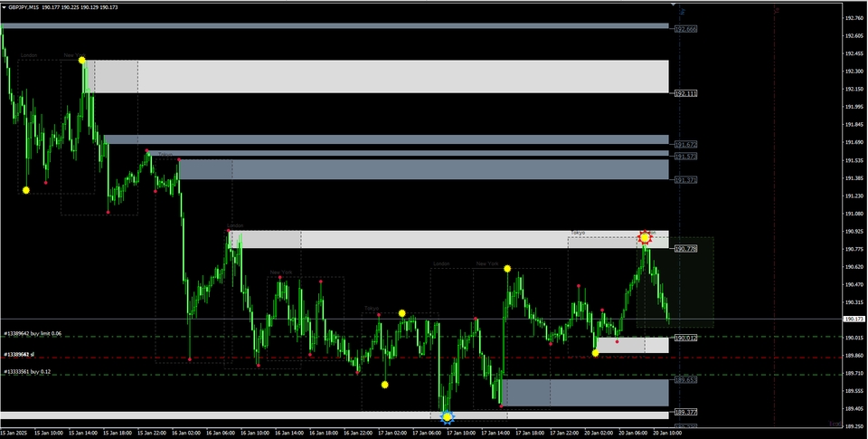Select the red sun marker at 190.778 high
868x439 pixels.
pos(645,238)
